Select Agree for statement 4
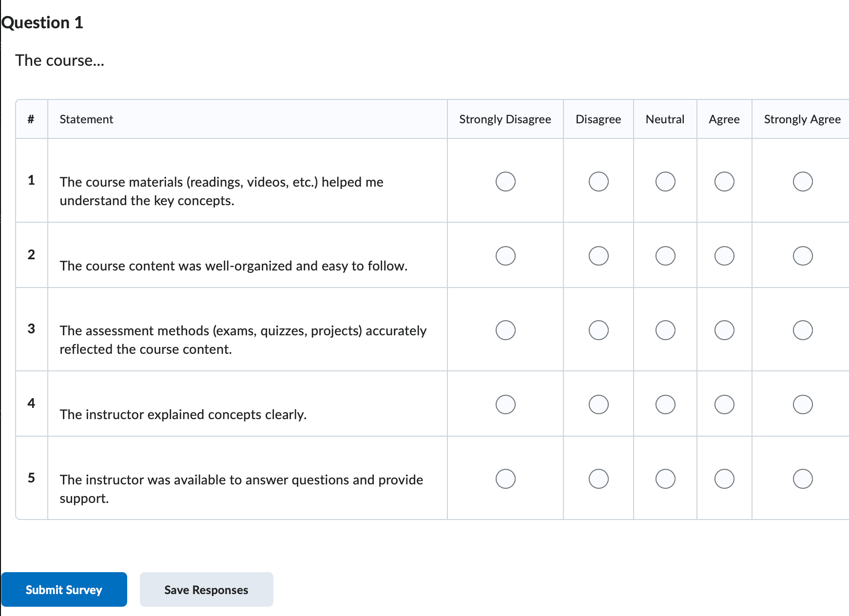 pos(724,404)
